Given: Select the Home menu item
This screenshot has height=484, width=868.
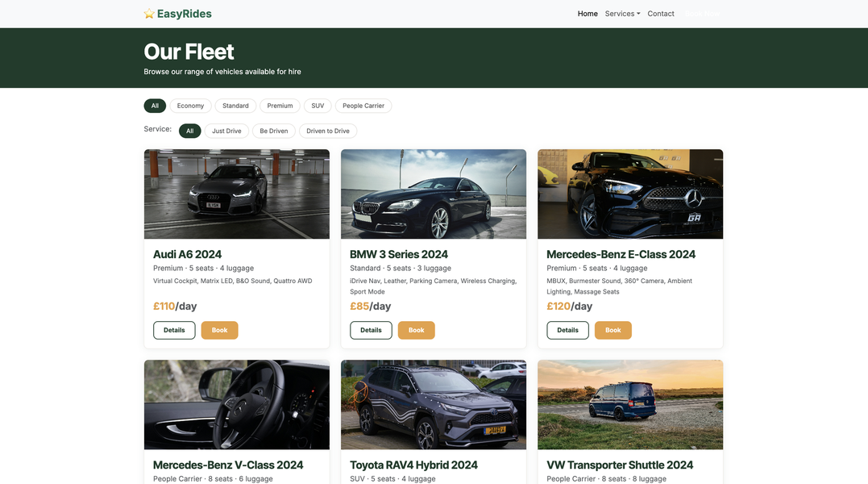Looking at the screenshot, I should tap(588, 14).
